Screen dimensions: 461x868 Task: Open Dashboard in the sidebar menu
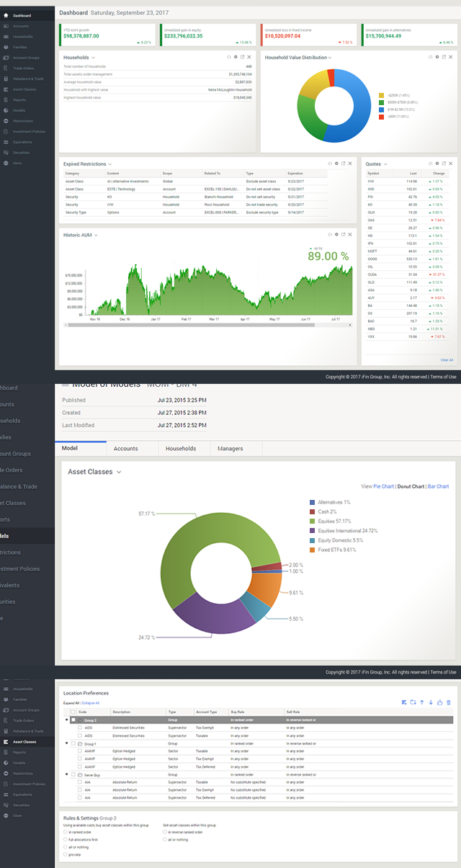27,14
